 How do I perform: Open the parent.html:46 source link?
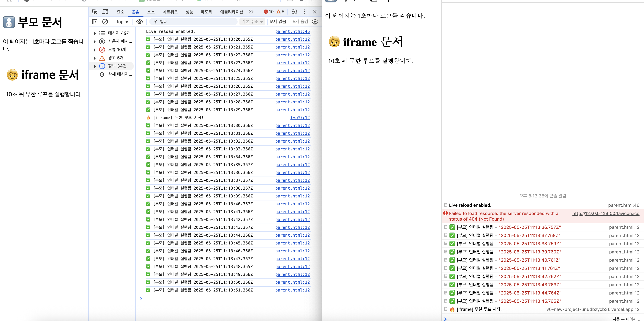pyautogui.click(x=292, y=31)
